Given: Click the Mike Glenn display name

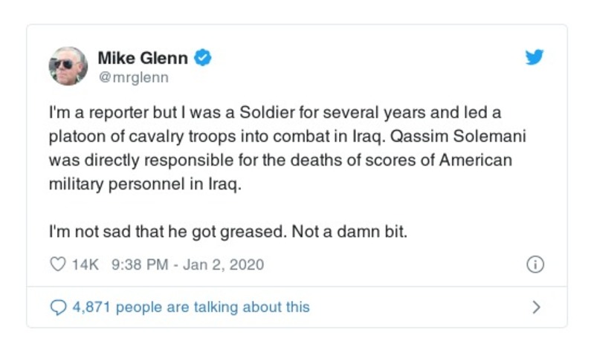Looking at the screenshot, I should pyautogui.click(x=143, y=58).
